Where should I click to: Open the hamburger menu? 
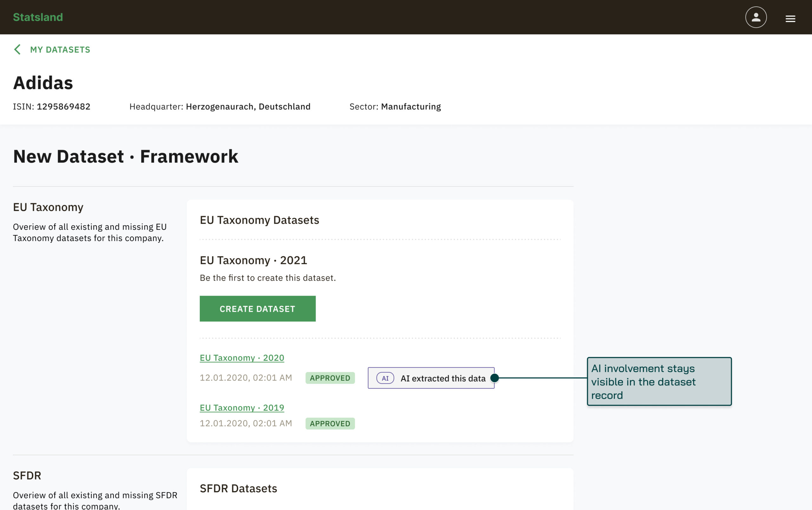790,19
